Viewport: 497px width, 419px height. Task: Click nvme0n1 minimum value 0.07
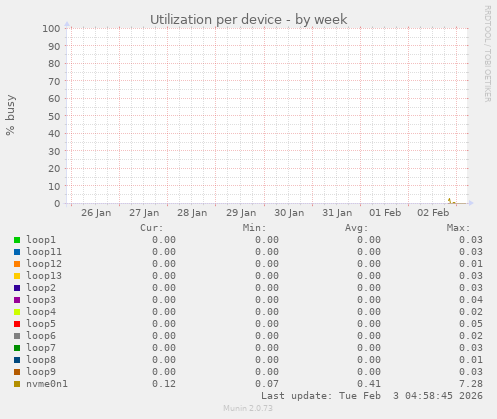point(267,384)
